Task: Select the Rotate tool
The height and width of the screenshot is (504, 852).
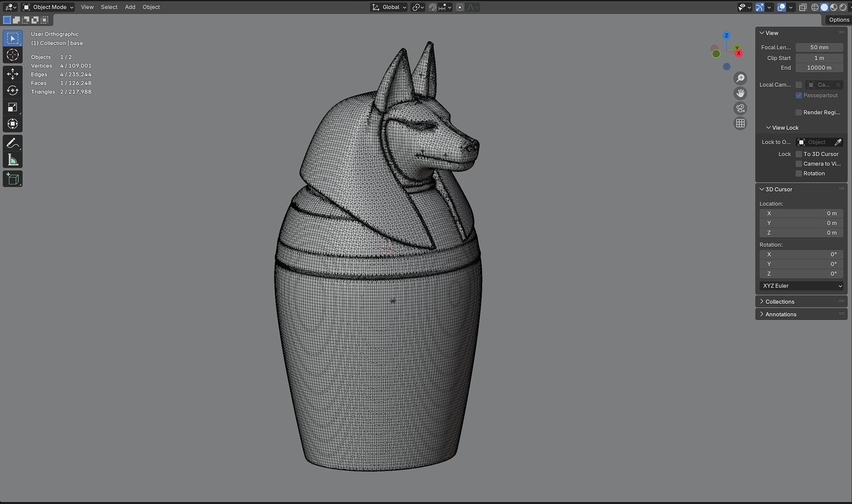Action: (12, 90)
